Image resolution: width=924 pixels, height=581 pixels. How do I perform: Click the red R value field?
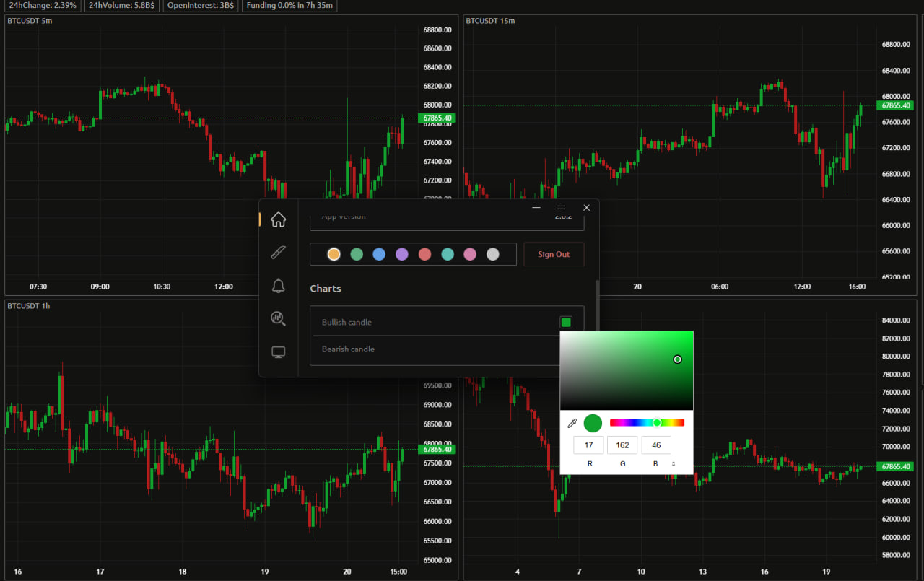(x=588, y=445)
